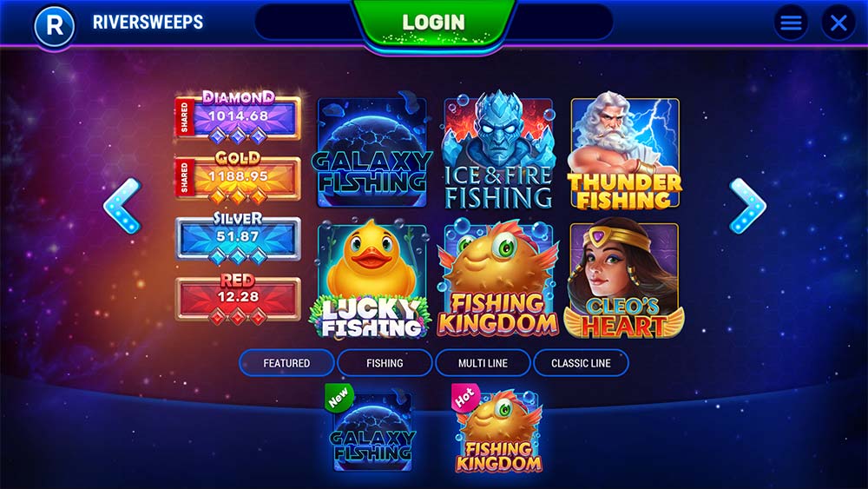Click the Diamond jackpot 1014.68 banner
This screenshot has height=489, width=868.
238,116
